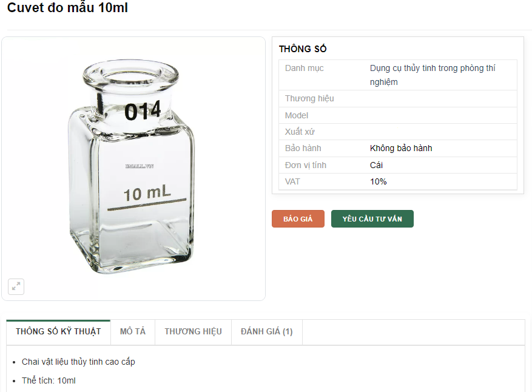Click the Xuất xứ row label
The image size is (532, 392).
pyautogui.click(x=300, y=132)
